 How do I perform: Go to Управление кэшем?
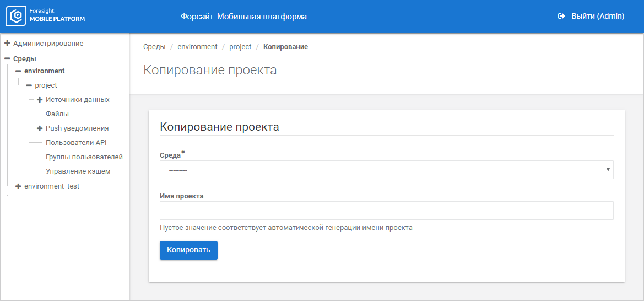[78, 171]
